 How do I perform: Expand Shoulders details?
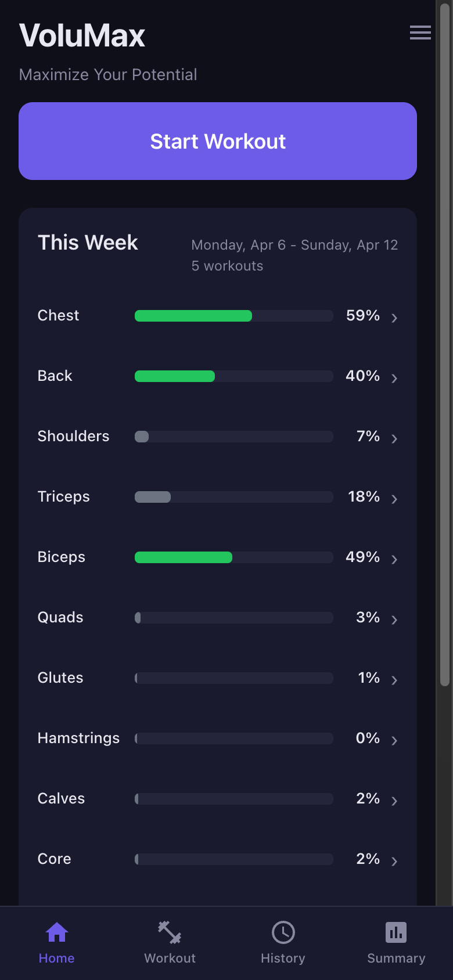394,438
